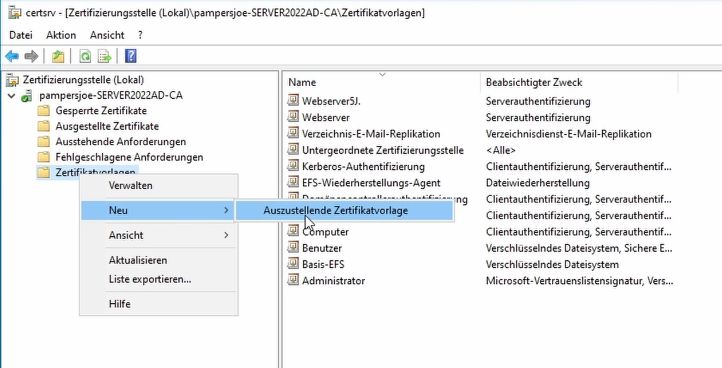Click the Verzeichnis-E-Mail-Replikation template icon
The width and height of the screenshot is (722, 368).
[293, 133]
